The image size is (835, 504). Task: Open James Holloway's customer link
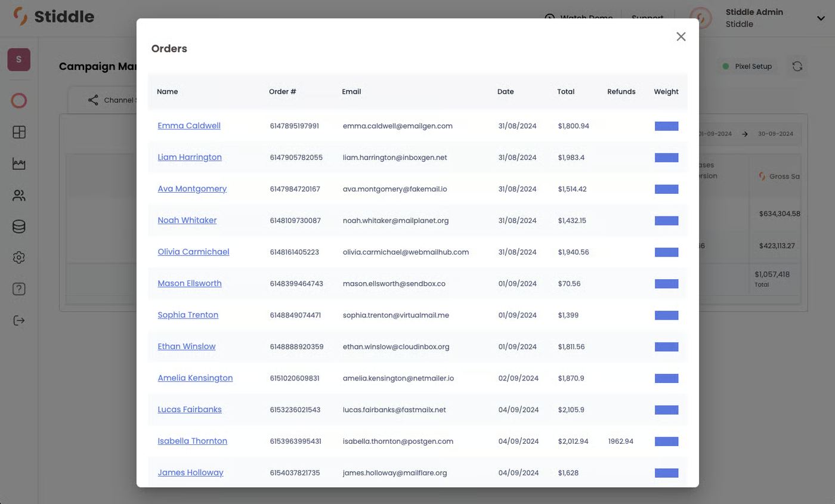(x=190, y=473)
